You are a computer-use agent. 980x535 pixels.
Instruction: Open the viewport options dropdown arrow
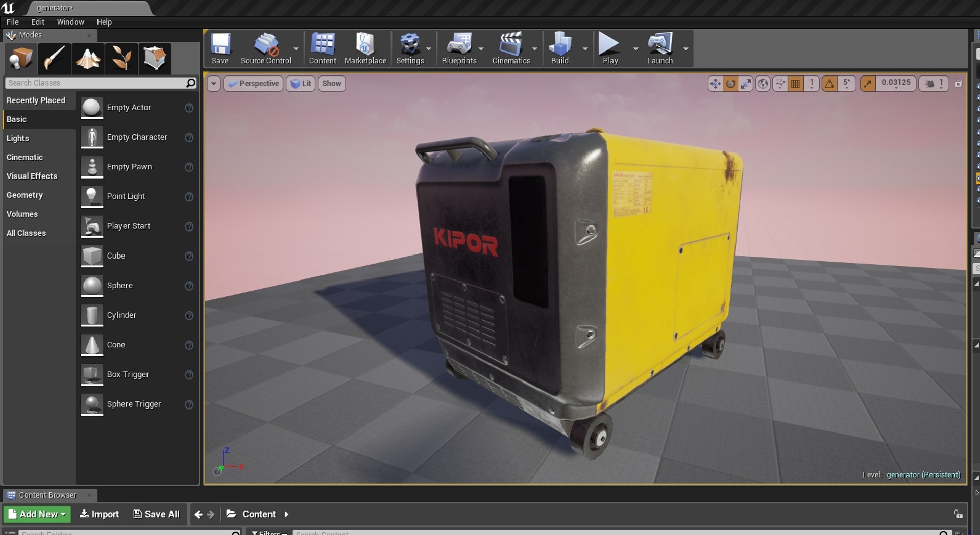tap(213, 84)
